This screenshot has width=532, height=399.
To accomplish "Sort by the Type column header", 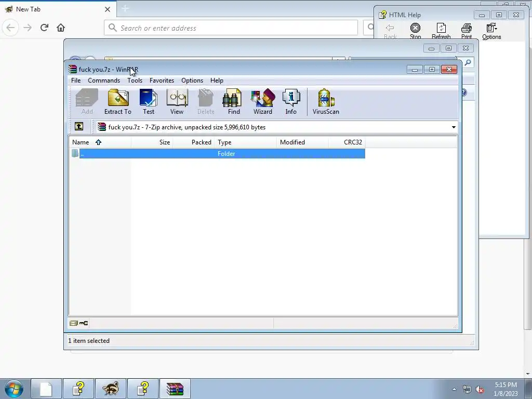I will tap(246, 142).
